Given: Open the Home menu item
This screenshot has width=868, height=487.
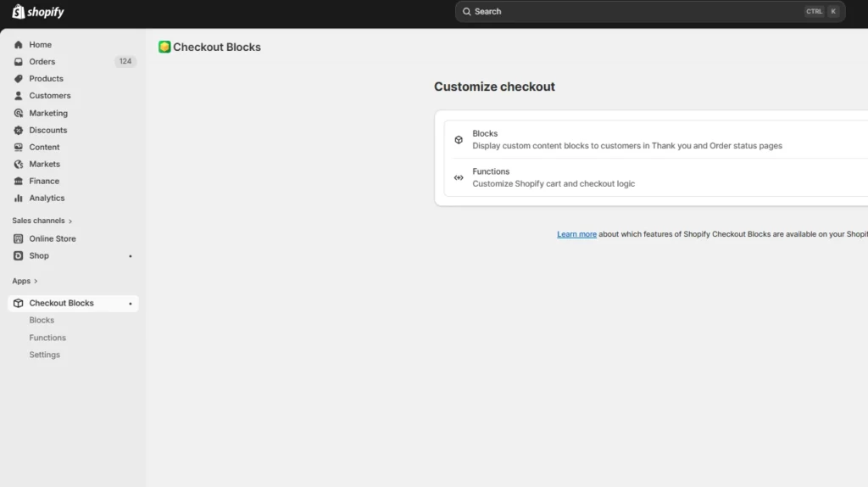Looking at the screenshot, I should 41,45.
